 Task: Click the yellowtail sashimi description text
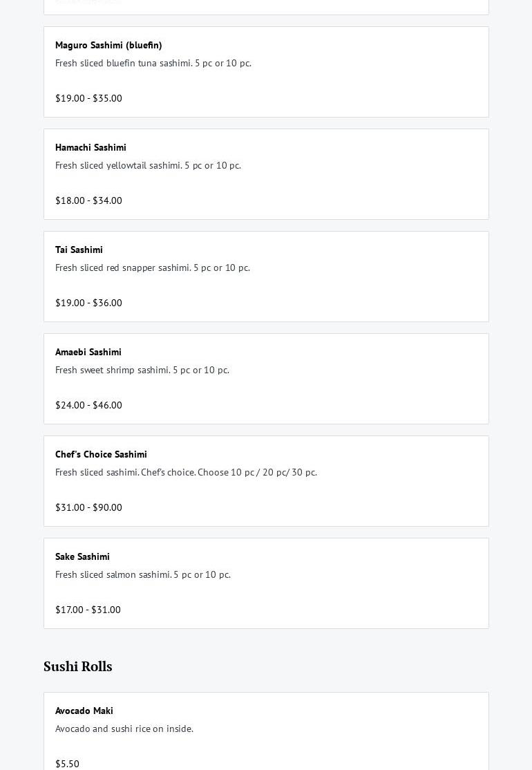148,166
